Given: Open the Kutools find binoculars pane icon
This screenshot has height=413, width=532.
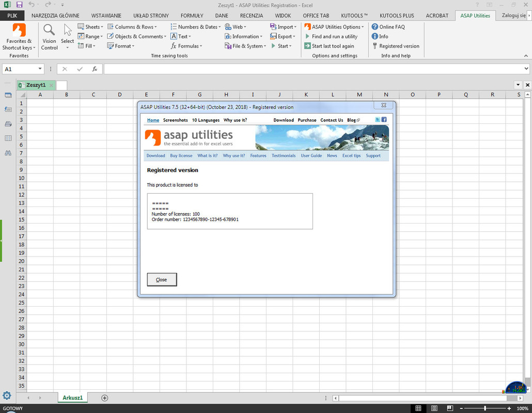Looking at the screenshot, I should click(x=8, y=153).
